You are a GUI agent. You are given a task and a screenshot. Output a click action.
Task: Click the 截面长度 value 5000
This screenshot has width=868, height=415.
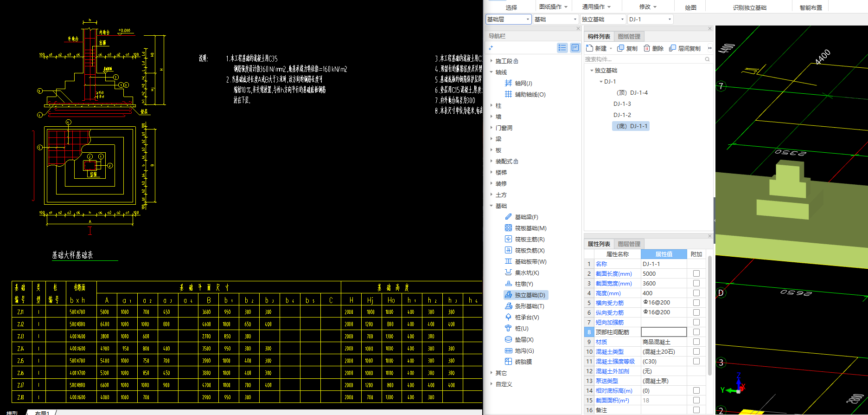[664, 273]
